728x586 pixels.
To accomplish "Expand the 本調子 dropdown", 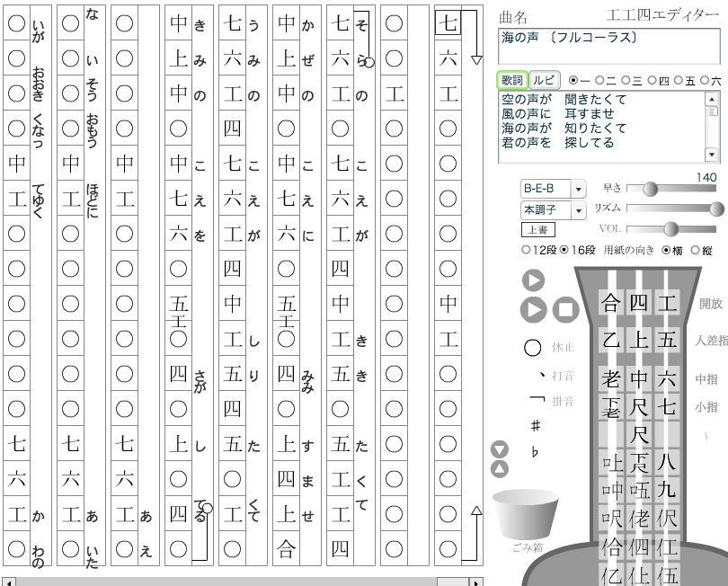I will 578,210.
